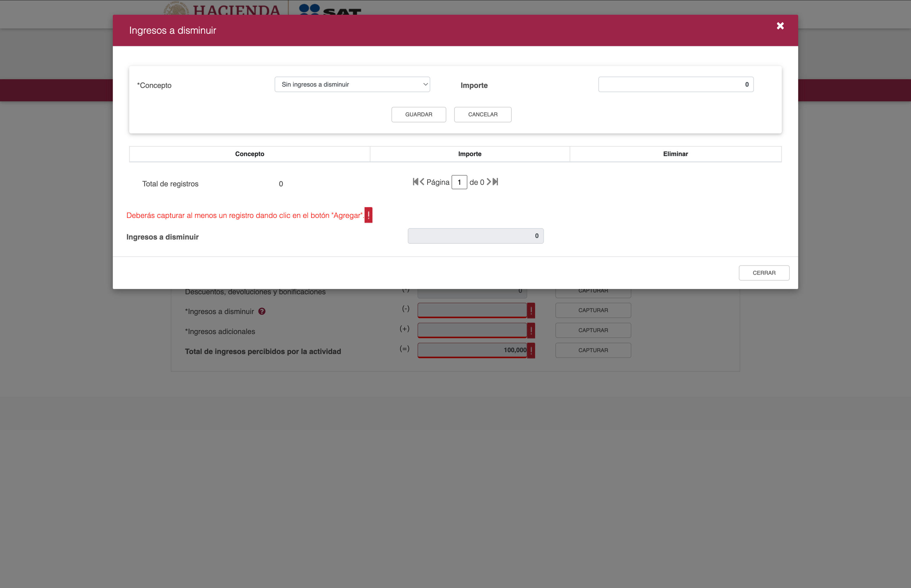This screenshot has height=588, width=911.
Task: Go to first page pagination icon
Action: [415, 182]
